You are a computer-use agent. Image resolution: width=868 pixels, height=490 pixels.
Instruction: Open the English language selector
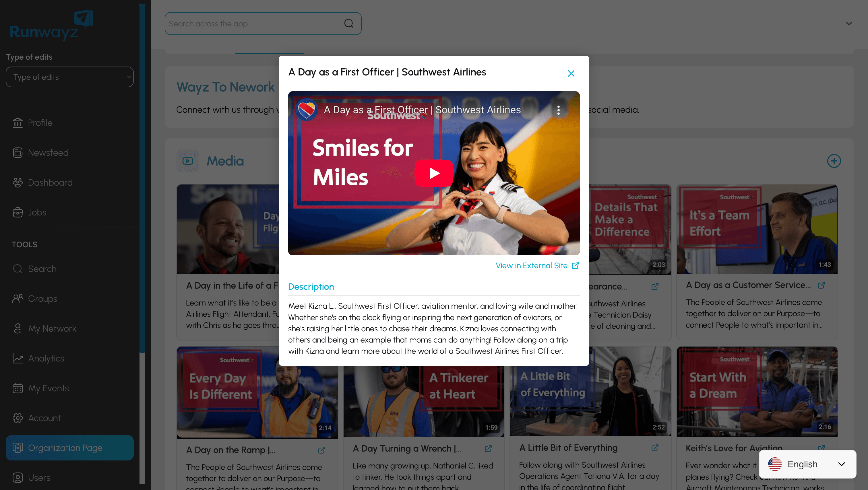807,464
